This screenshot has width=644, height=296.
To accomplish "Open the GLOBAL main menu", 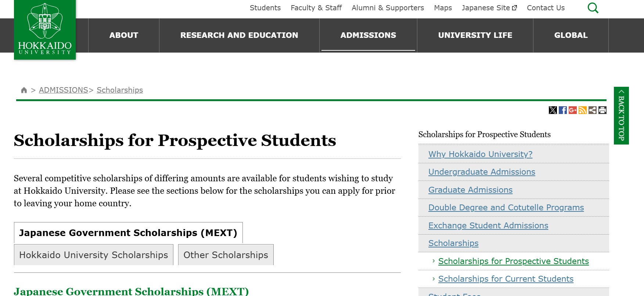I will tap(571, 35).
